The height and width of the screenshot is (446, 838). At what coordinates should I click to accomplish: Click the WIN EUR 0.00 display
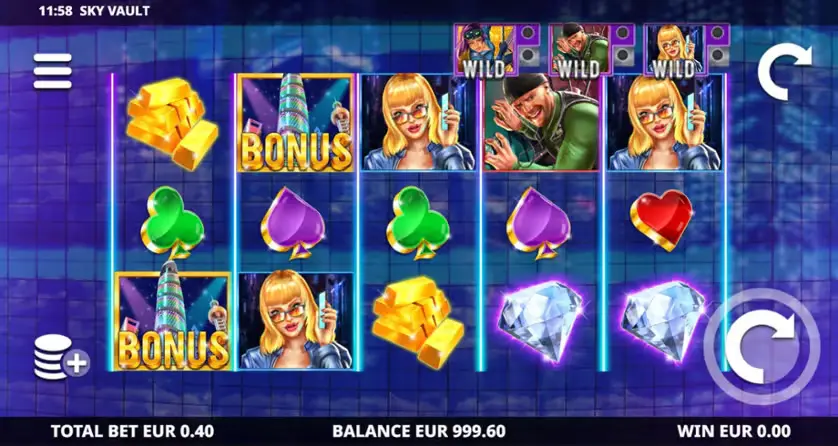click(x=734, y=431)
